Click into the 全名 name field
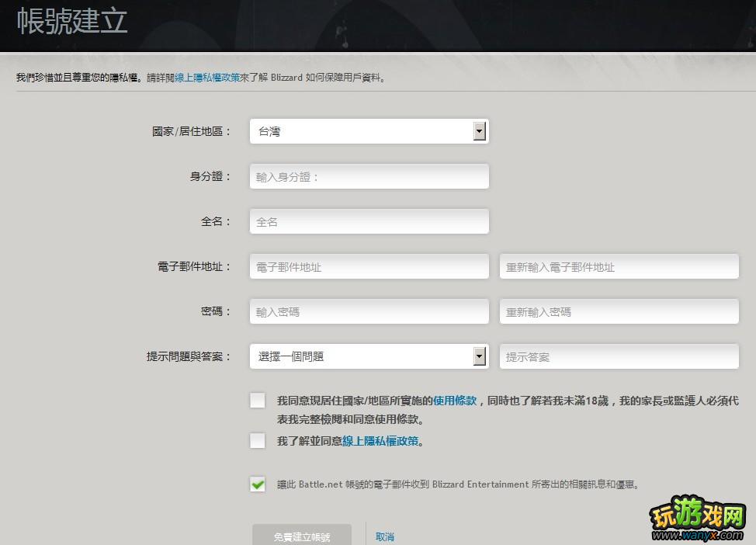 tap(369, 221)
